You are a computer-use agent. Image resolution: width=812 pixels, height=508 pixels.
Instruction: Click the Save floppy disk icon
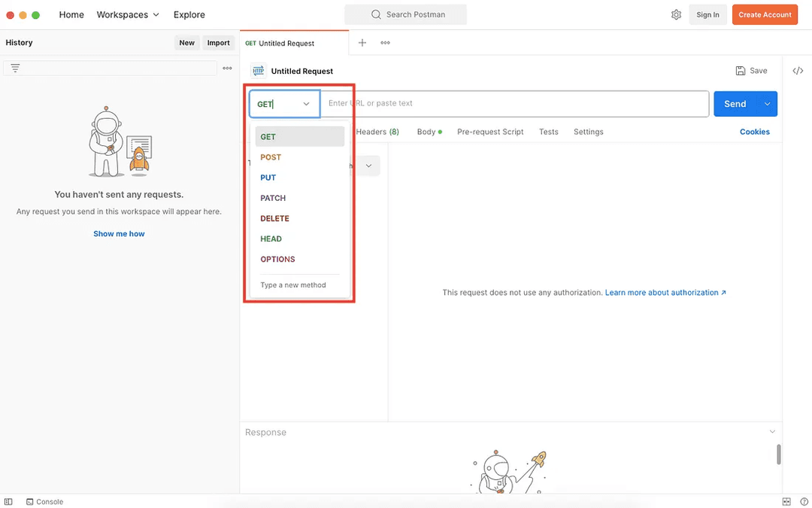(x=741, y=71)
